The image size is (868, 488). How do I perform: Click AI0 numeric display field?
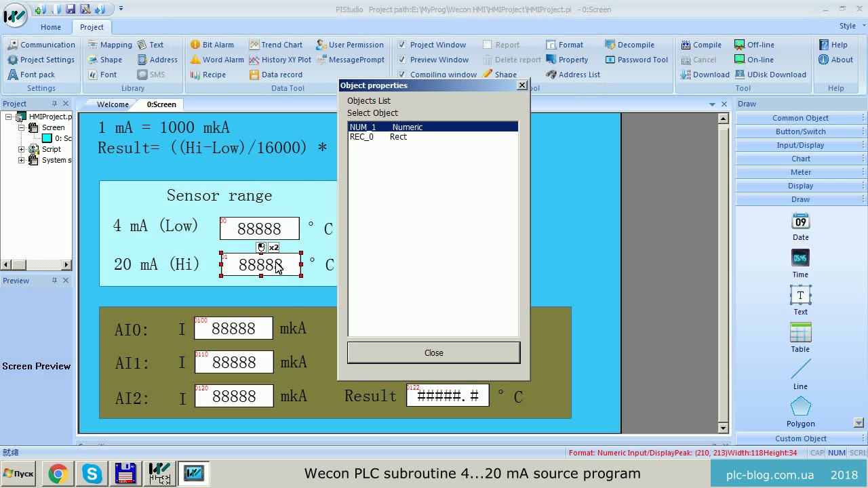[x=233, y=328]
